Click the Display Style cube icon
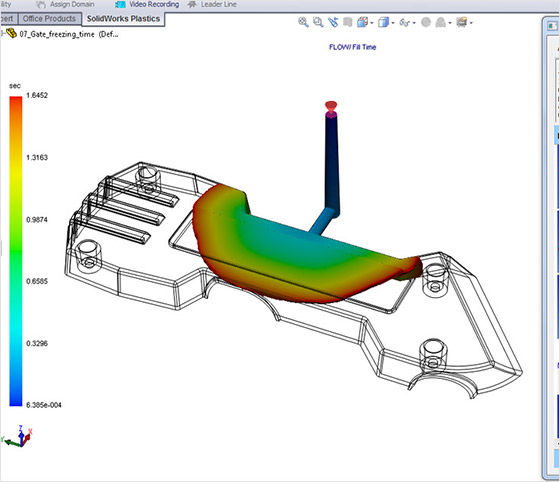The height and width of the screenshot is (482, 560). tap(384, 22)
